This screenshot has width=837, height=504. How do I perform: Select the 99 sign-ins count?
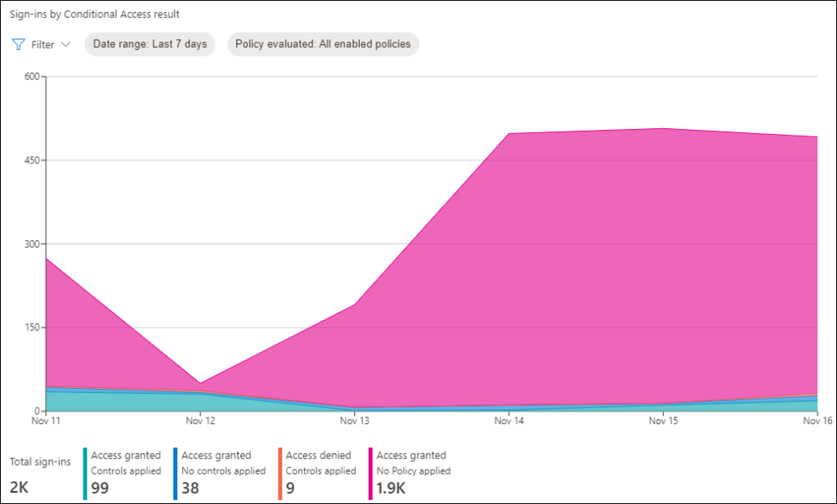pos(100,488)
